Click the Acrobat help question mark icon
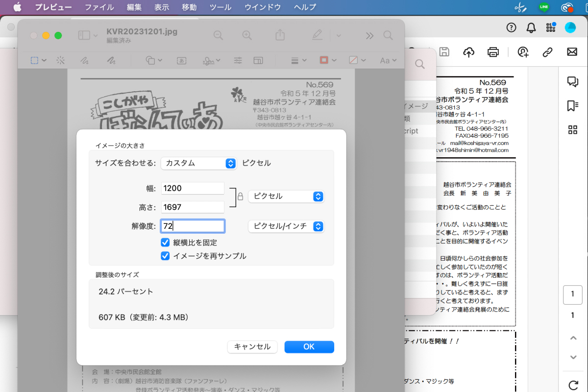 512,27
